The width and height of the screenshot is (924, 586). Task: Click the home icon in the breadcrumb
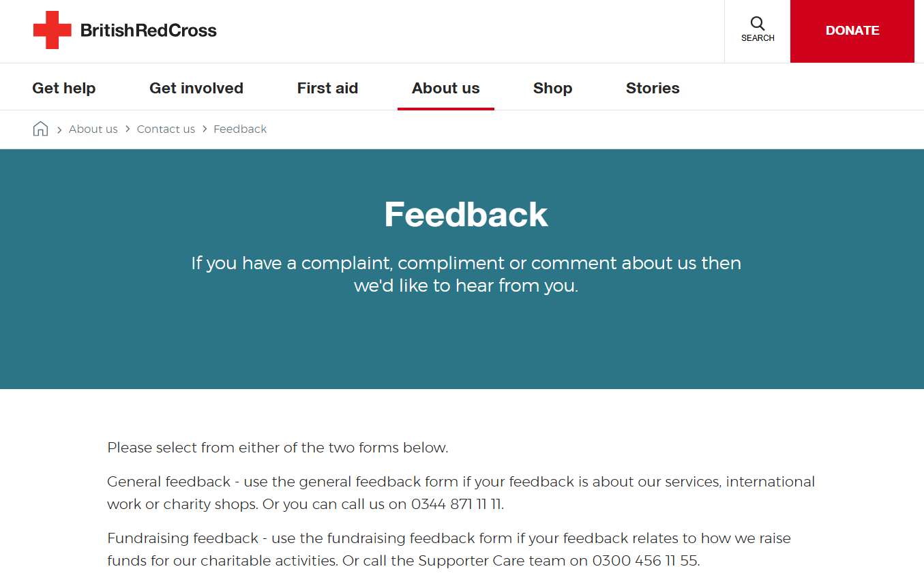pos(41,129)
